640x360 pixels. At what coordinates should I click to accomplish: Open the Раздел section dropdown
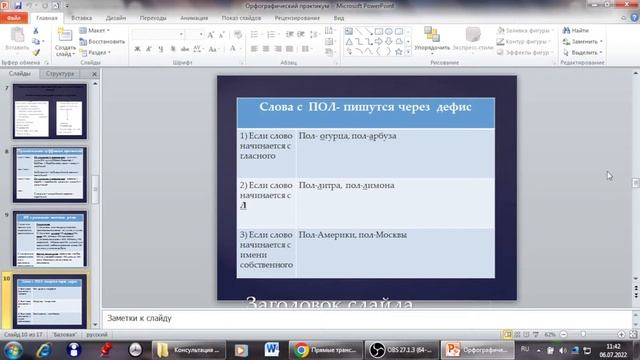tap(96, 53)
